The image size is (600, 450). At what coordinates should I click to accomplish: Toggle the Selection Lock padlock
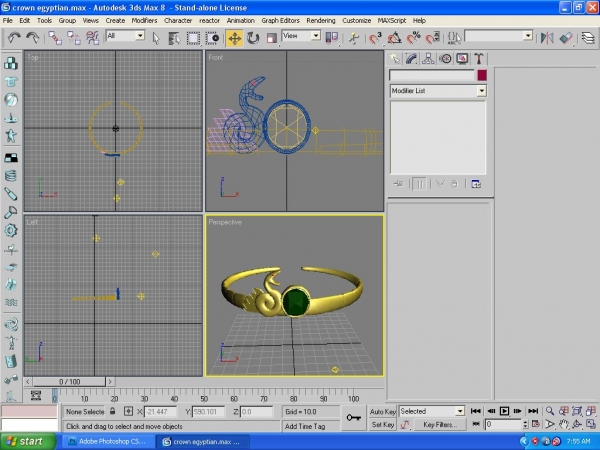(x=112, y=411)
